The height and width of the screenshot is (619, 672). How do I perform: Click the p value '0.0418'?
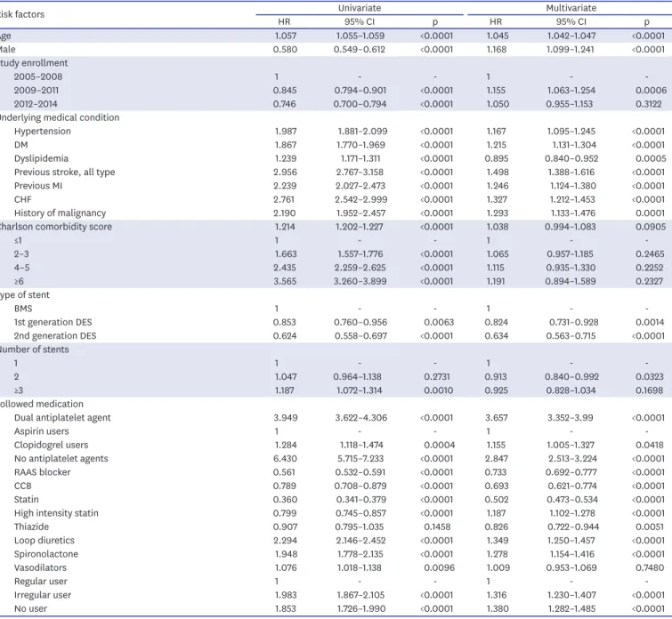(650, 445)
